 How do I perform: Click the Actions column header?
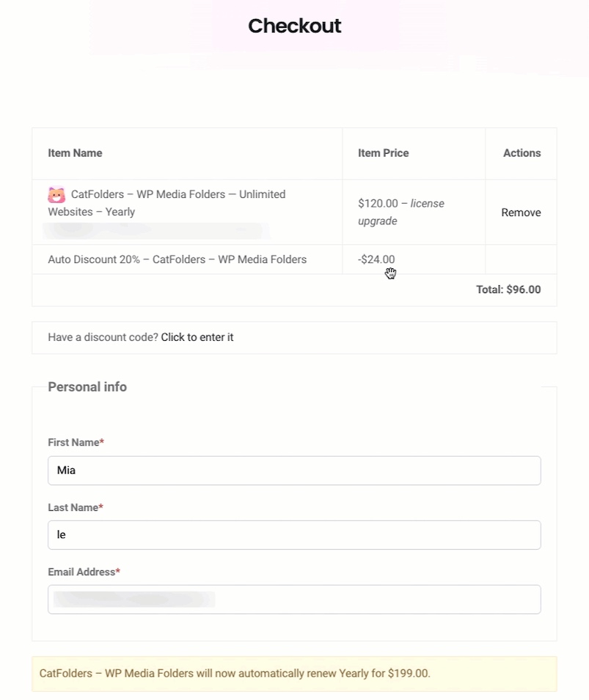(x=522, y=153)
